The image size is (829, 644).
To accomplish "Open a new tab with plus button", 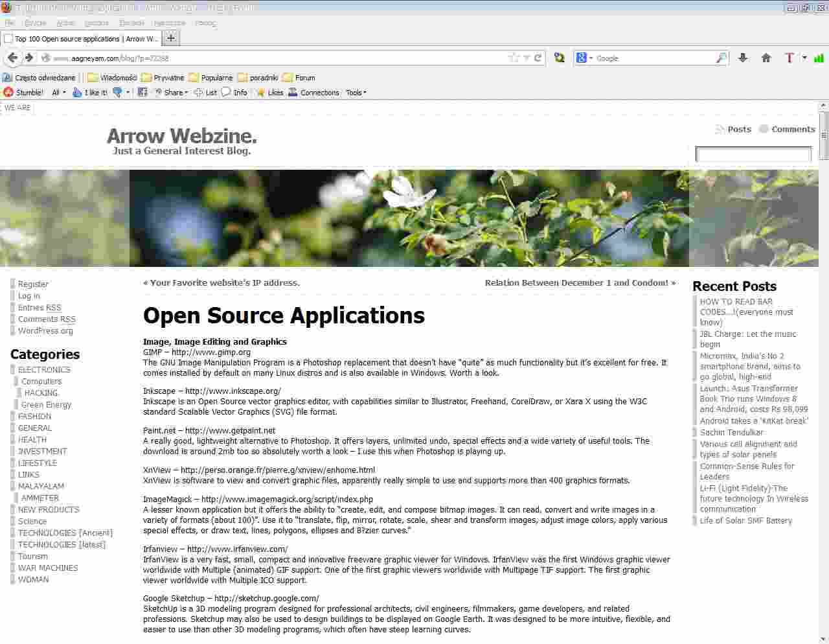I will point(171,38).
